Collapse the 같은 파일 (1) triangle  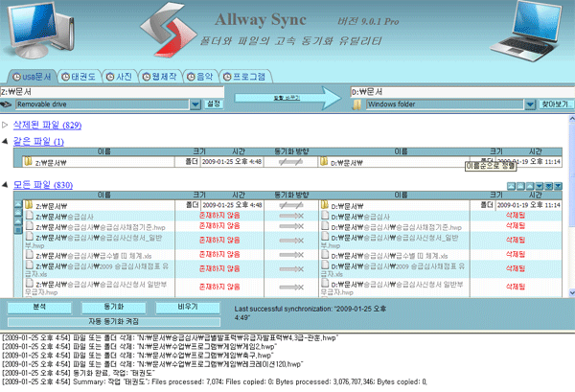[x=5, y=141]
